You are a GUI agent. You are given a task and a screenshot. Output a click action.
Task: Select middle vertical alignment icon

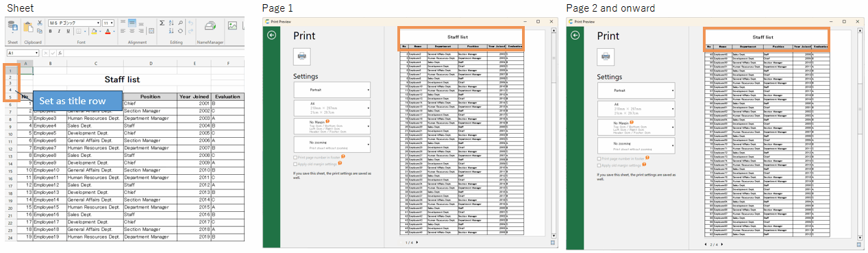coord(132,23)
